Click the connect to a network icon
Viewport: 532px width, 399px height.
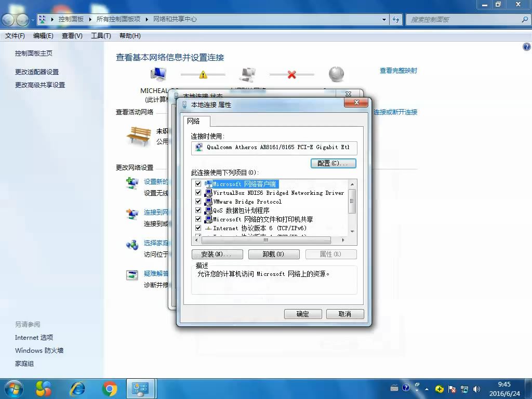(x=132, y=215)
